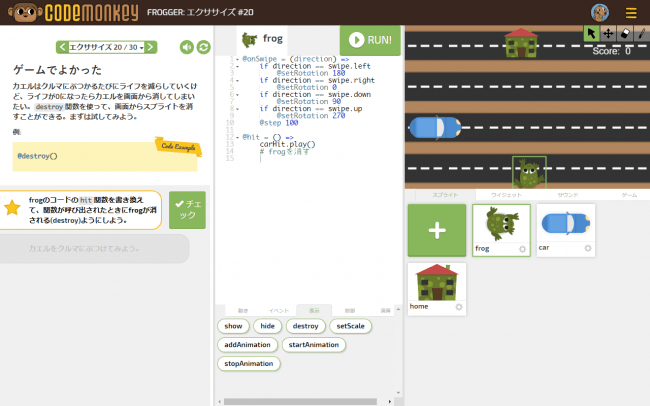Click the カエルをクルマにぶつけてみよう hint bar
650x406 pixels.
(x=94, y=248)
